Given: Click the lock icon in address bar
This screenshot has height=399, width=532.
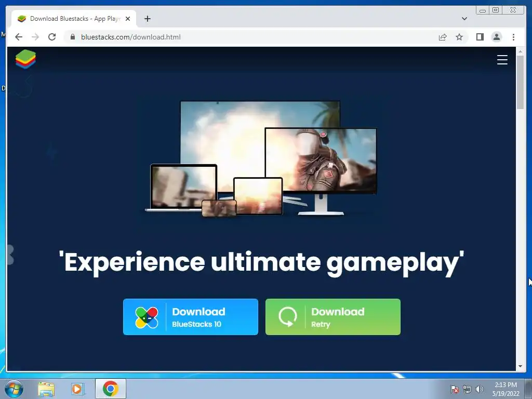Looking at the screenshot, I should click(x=73, y=37).
